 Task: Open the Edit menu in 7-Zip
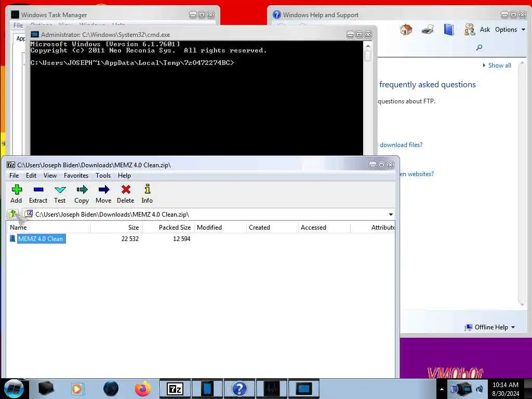(31, 176)
